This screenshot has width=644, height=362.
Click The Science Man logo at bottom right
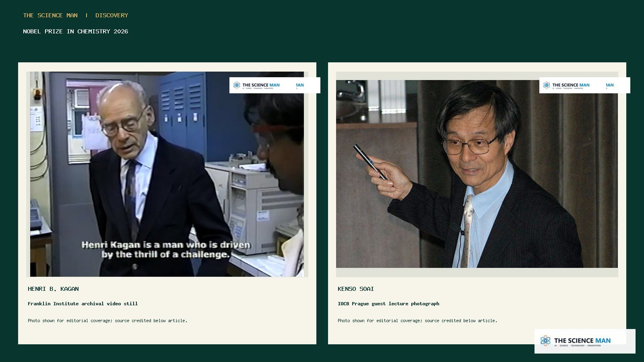[585, 341]
